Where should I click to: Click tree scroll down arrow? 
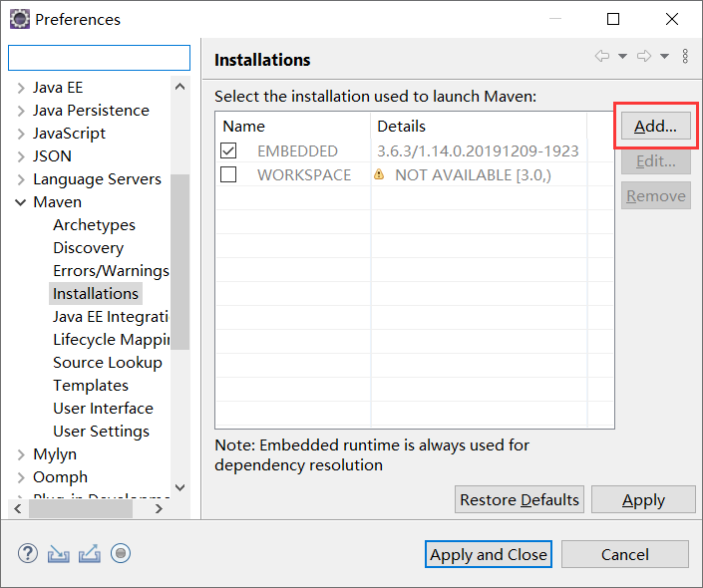(x=179, y=487)
